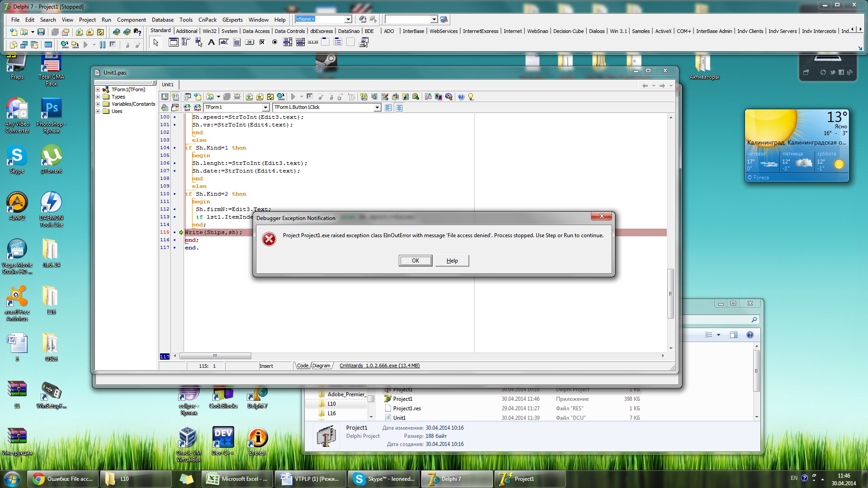868x488 pixels.
Task: Open the TForm1 class dropdown
Action: click(x=265, y=108)
